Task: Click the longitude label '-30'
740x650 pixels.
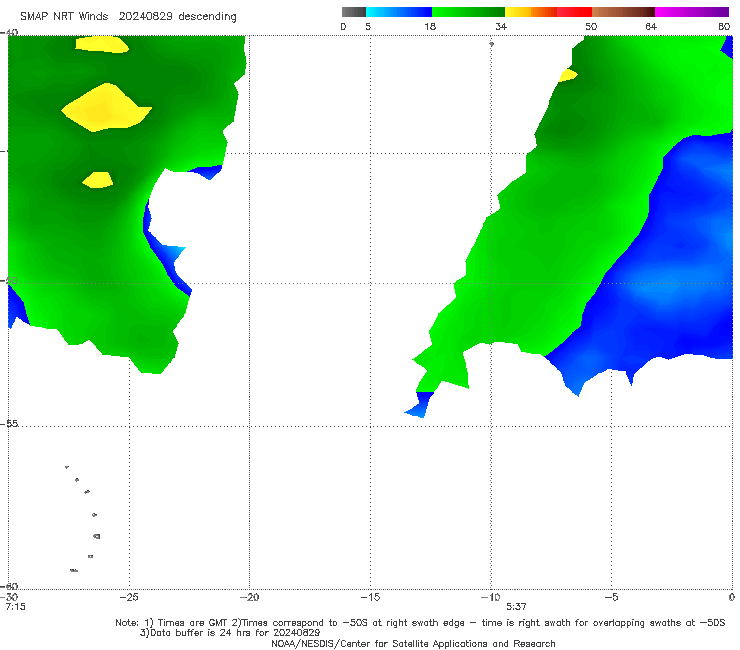Action: [11, 597]
